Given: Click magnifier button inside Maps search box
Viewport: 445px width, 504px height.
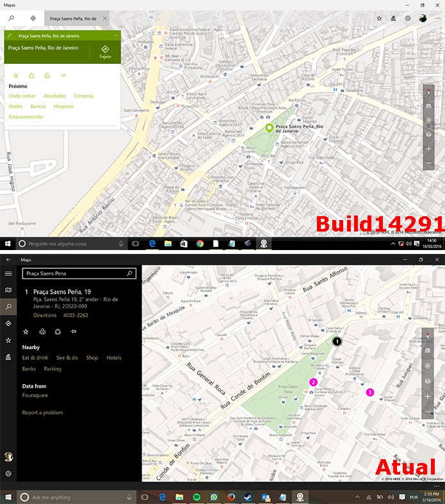Looking at the screenshot, I should (x=129, y=274).
